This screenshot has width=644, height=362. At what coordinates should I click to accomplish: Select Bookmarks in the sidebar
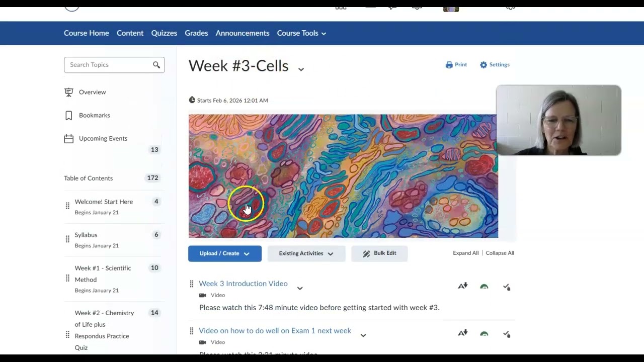coord(94,115)
